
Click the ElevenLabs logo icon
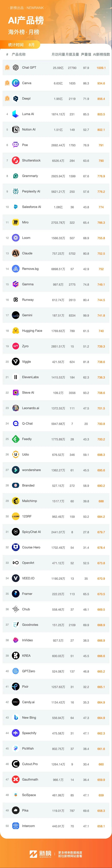click(x=15, y=377)
